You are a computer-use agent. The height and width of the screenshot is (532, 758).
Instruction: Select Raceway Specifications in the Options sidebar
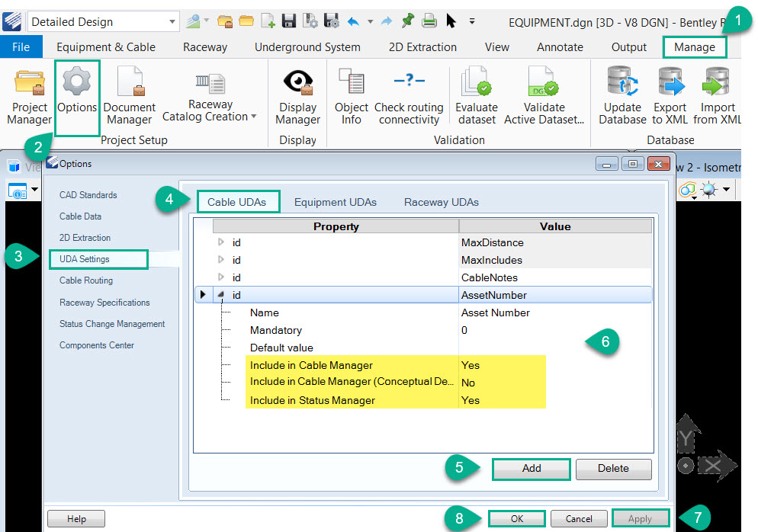pyautogui.click(x=104, y=303)
